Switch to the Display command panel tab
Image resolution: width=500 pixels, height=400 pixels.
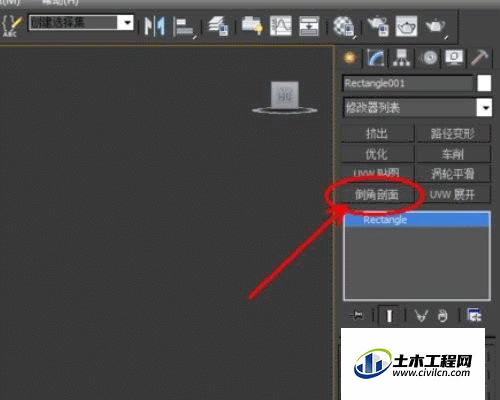tap(454, 58)
